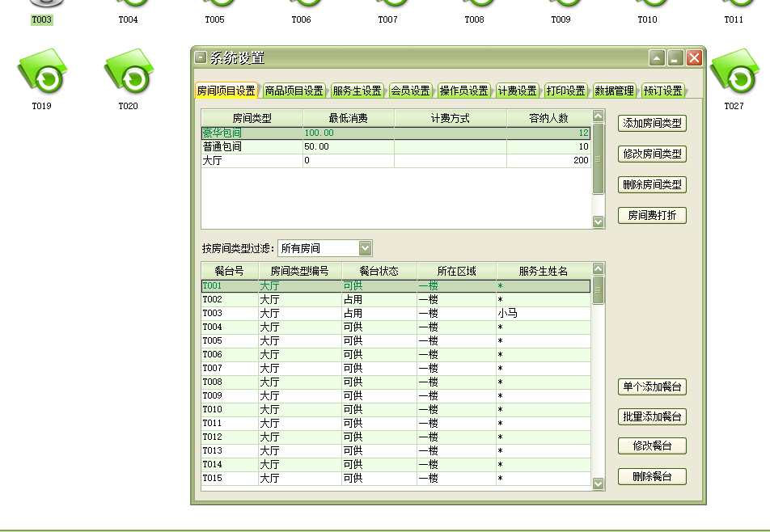Open the 打印设置 tab

point(565,91)
